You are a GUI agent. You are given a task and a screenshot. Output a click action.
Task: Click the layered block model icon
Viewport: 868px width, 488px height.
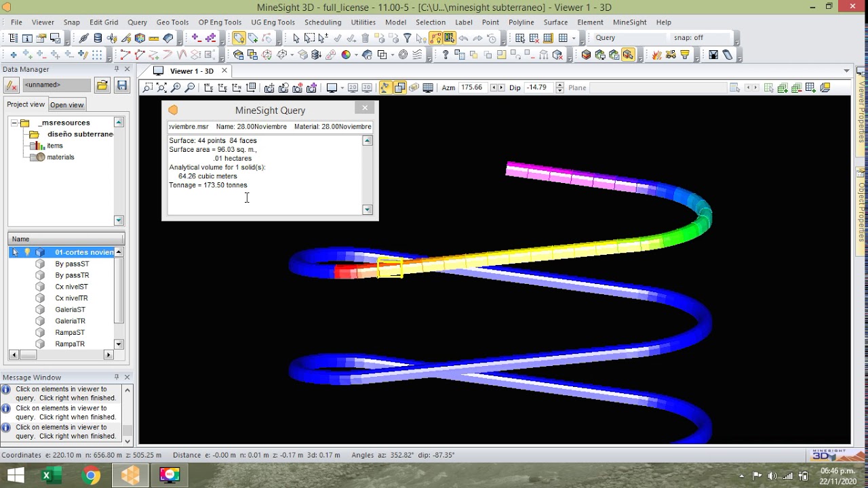pos(587,55)
